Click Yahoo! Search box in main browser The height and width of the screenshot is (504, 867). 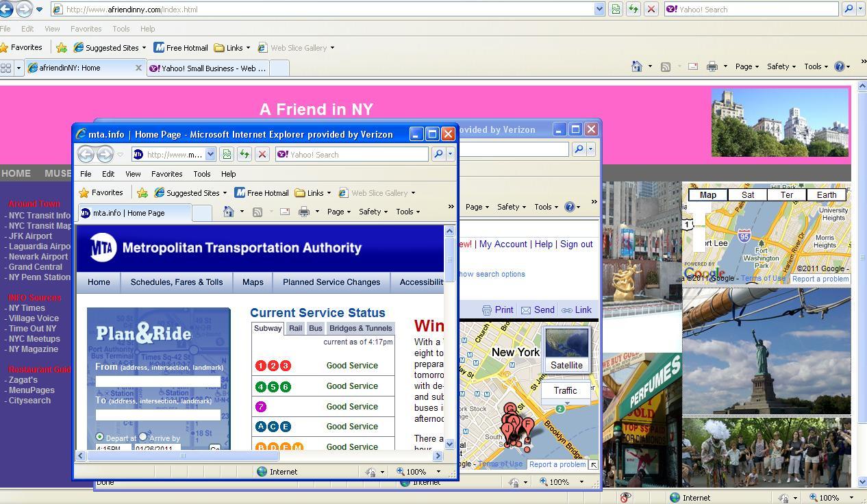[x=752, y=9]
